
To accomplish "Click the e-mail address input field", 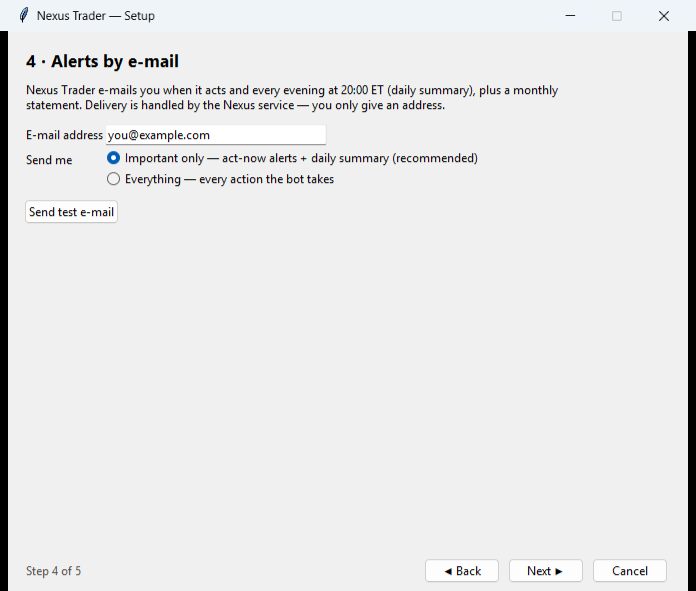I will pos(216,135).
